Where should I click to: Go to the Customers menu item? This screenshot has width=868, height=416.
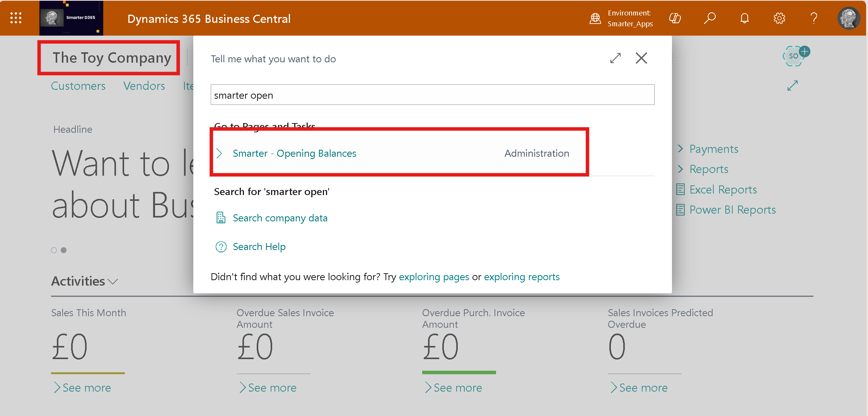(78, 86)
